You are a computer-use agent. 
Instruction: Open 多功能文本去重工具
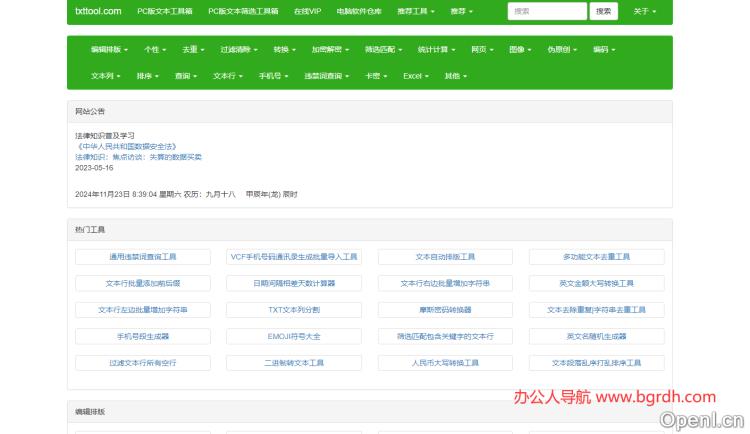pyautogui.click(x=596, y=256)
